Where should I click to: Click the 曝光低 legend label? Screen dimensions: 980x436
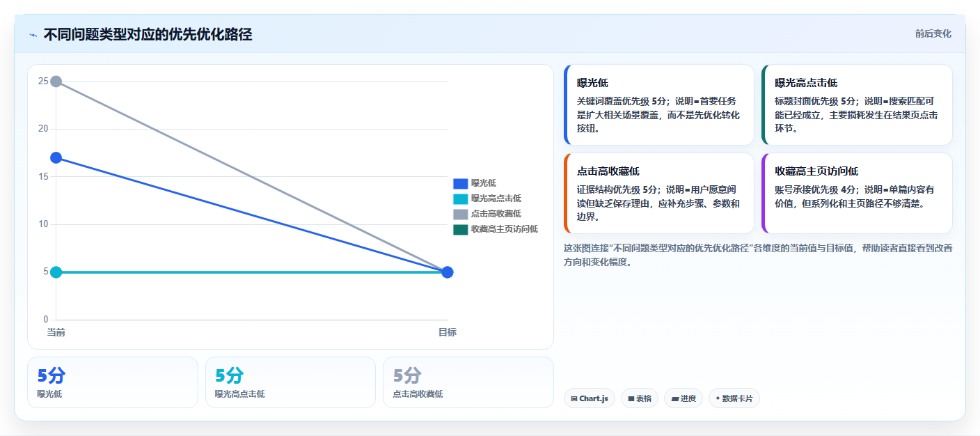click(x=484, y=183)
